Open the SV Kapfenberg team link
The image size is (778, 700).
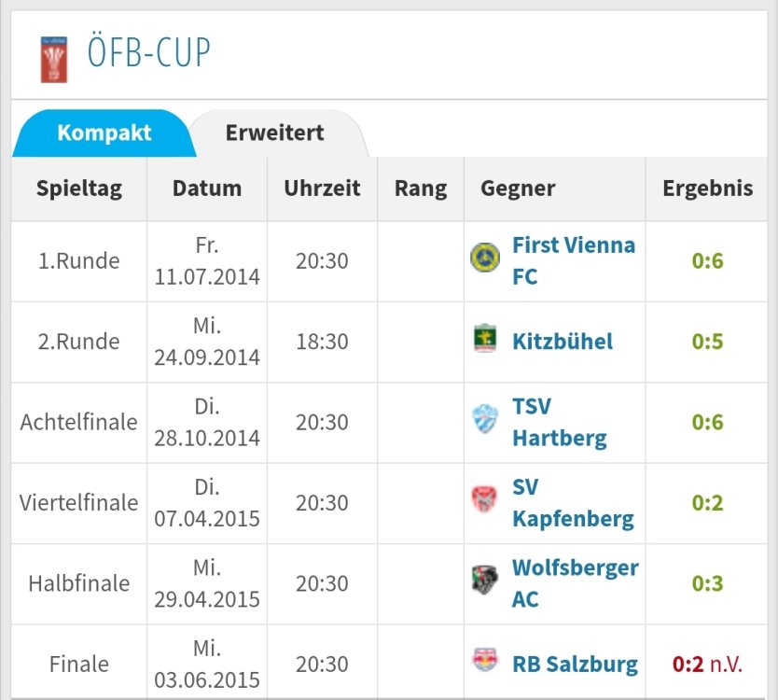point(572,502)
